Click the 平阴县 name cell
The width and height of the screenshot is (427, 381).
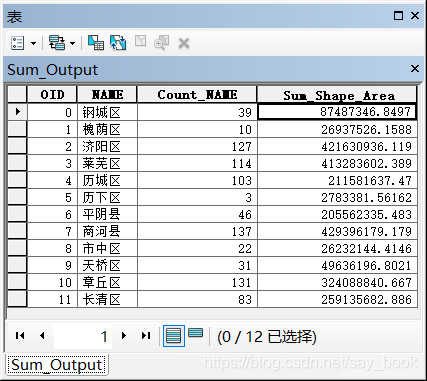[107, 214]
